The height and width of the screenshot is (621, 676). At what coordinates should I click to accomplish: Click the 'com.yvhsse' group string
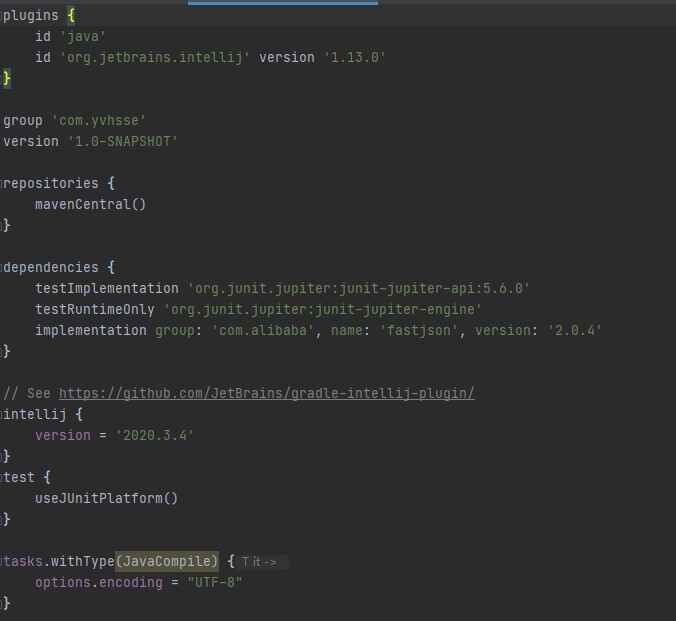(x=99, y=121)
